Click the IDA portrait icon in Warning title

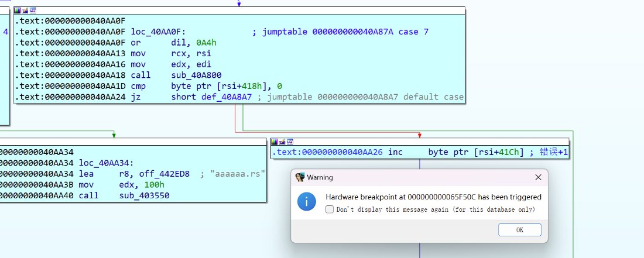click(300, 177)
